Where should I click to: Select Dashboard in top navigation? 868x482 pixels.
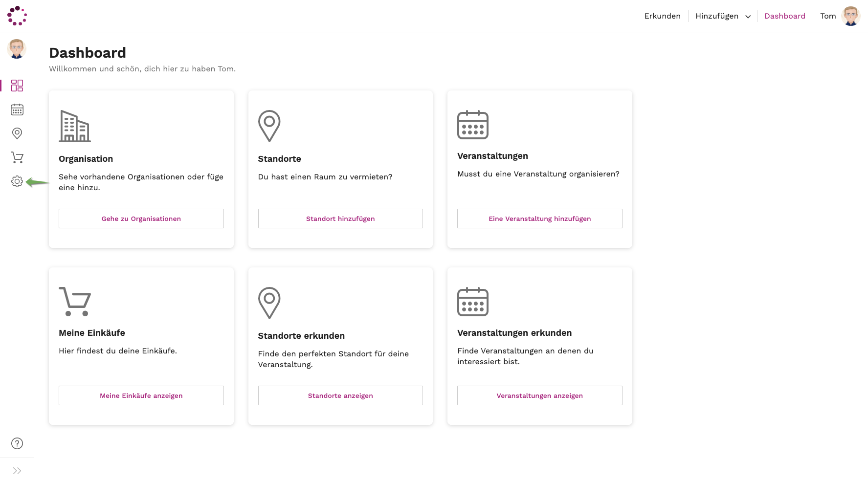pyautogui.click(x=784, y=16)
